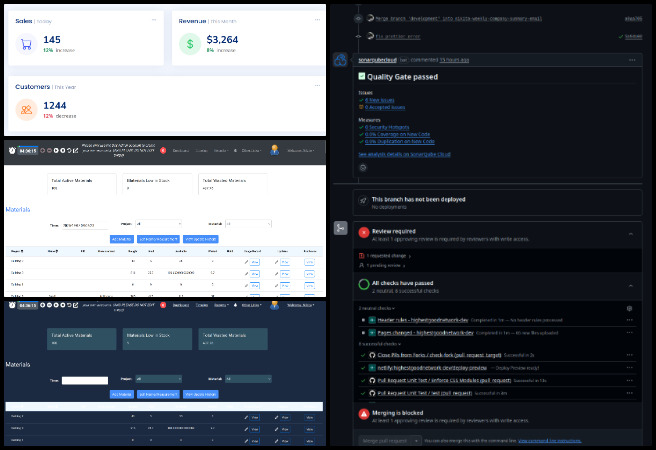The width and height of the screenshot is (656, 450).
Task: Add an emoji reaction to the comment
Action: [x=364, y=168]
